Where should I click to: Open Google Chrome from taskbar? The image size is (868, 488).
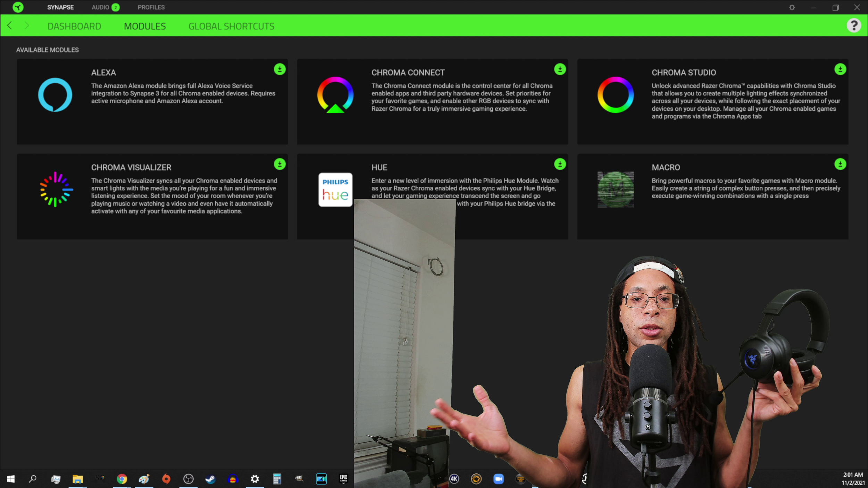click(x=122, y=479)
